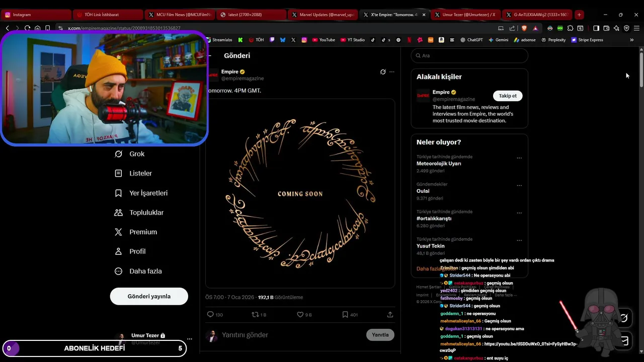This screenshot has height=362, width=644.
Task: Click the reply icon with 130 replies
Action: (215, 315)
